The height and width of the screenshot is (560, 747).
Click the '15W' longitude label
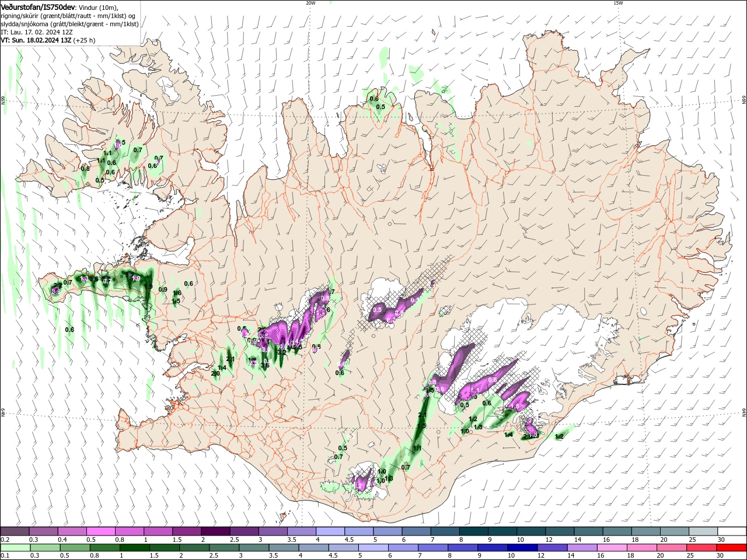point(618,3)
